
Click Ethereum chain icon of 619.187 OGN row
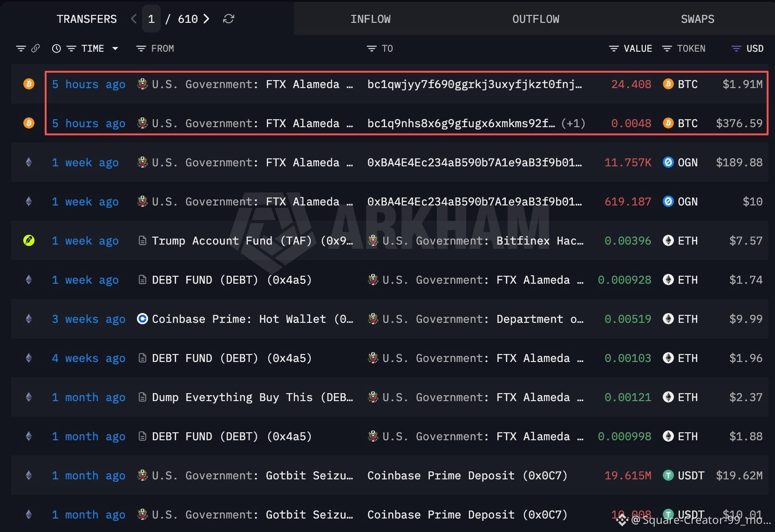click(x=29, y=201)
